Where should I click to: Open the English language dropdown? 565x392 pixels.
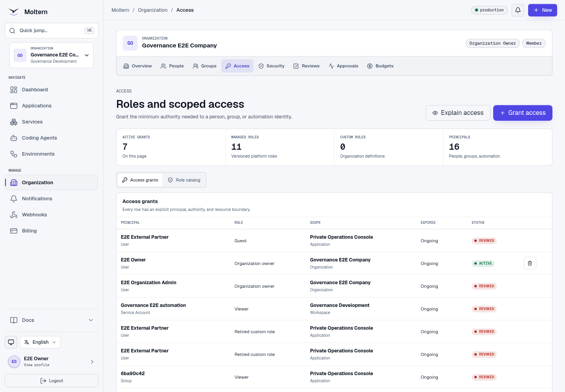(40, 342)
